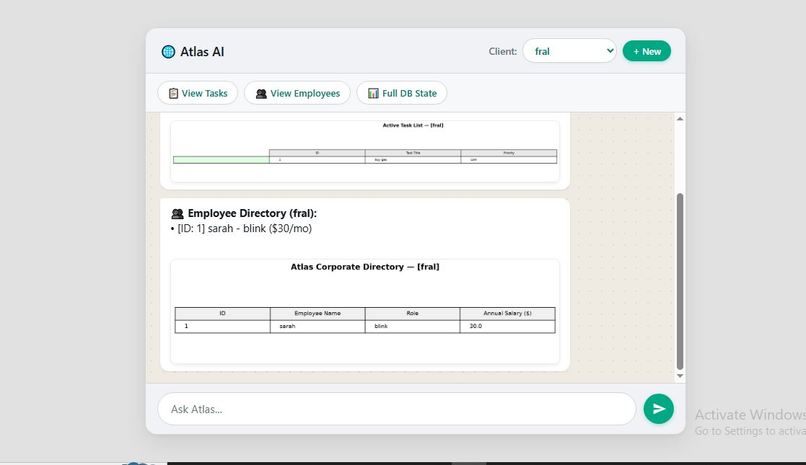This screenshot has width=806, height=465.
Task: Click the Employee Name column header
Action: pyautogui.click(x=318, y=313)
